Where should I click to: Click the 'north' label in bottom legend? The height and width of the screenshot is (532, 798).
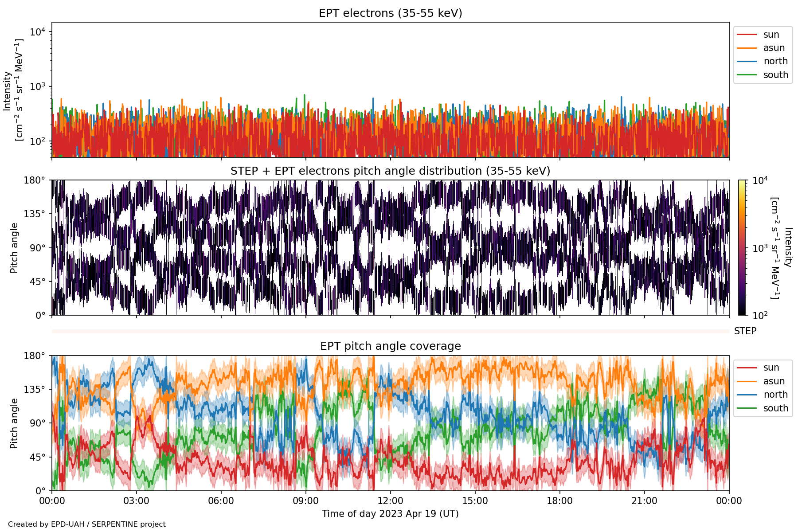click(776, 395)
